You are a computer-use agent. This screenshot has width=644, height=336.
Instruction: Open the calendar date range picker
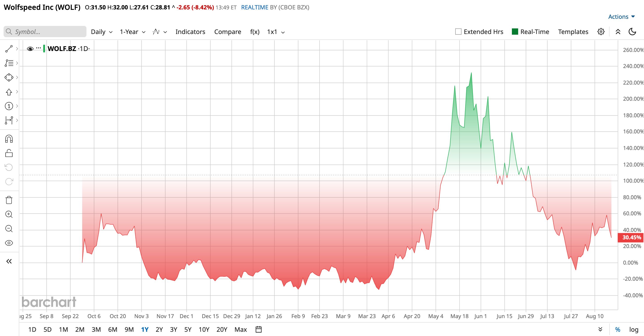click(x=258, y=330)
